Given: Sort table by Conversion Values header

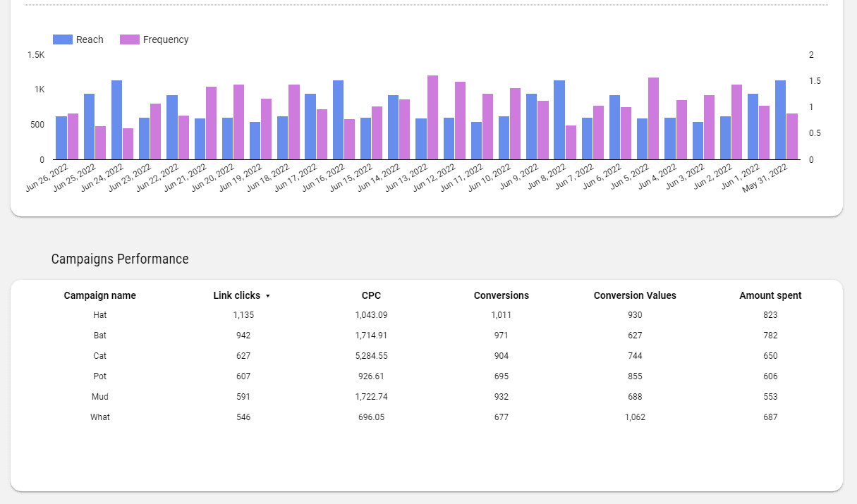Looking at the screenshot, I should pyautogui.click(x=635, y=295).
